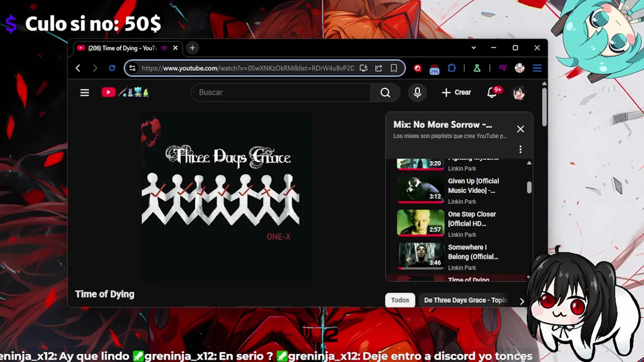
Task: Select the De Three Days Grace filter chip
Action: [x=465, y=300]
